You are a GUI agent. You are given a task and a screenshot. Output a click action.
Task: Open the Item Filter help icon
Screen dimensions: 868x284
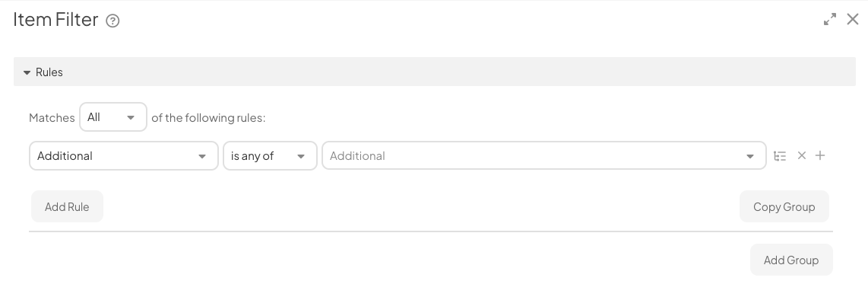tap(112, 21)
